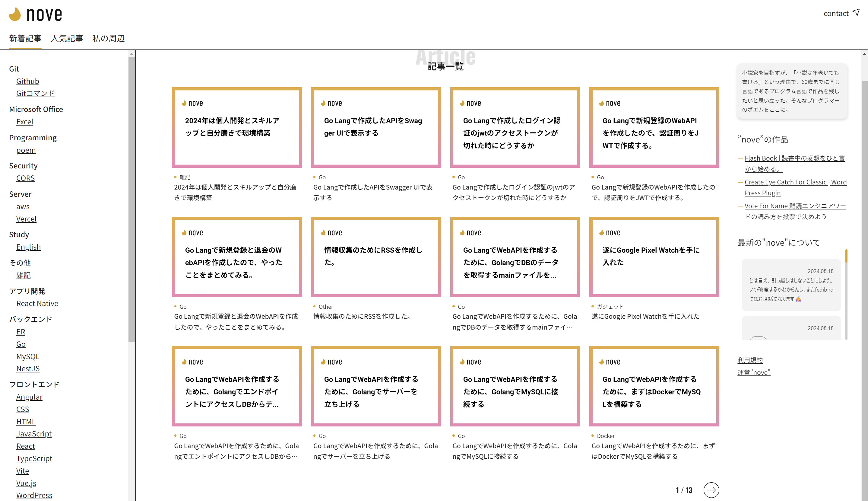The width and height of the screenshot is (868, 501).
Task: Click the latest-nove feed scrollbar thumb
Action: coord(846,256)
